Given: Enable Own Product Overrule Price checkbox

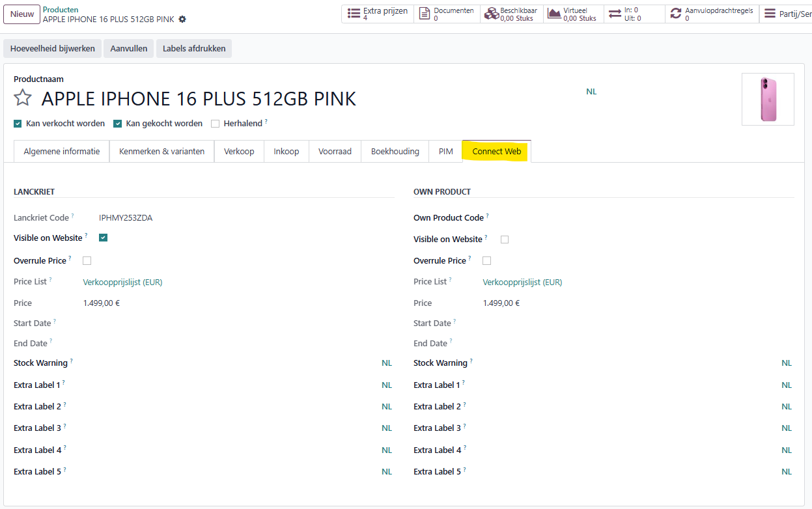Looking at the screenshot, I should click(x=487, y=260).
